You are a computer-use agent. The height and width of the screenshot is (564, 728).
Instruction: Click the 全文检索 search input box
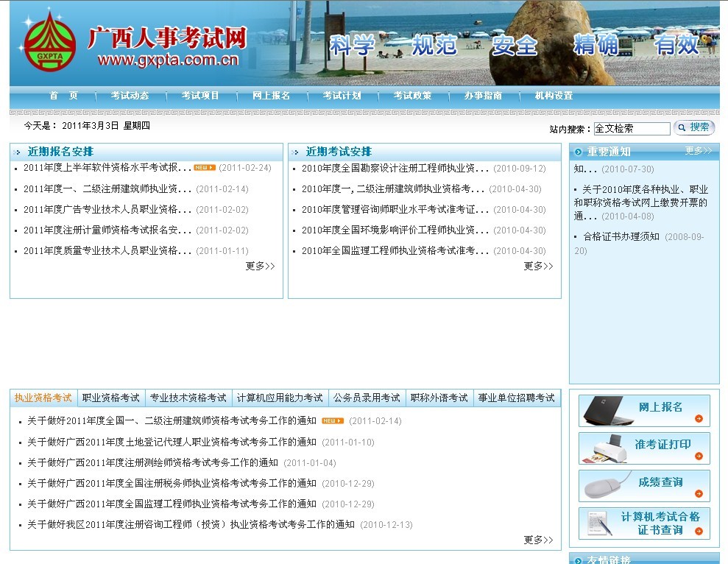[632, 127]
